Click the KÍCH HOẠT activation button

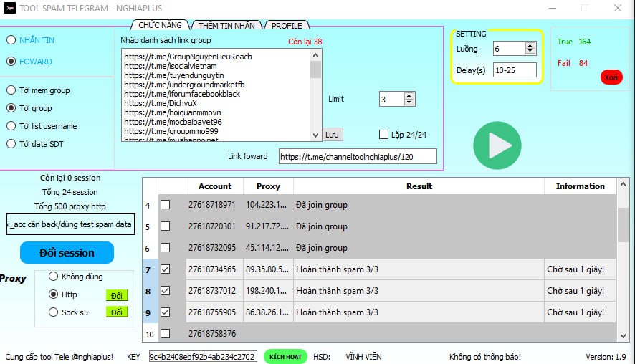(285, 356)
